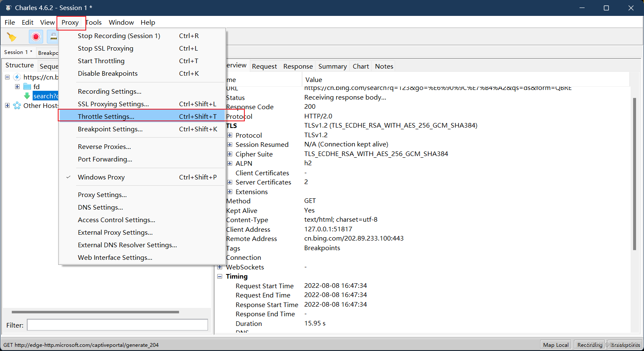The width and height of the screenshot is (644, 351).
Task: Click the fd folder icon
Action: (x=27, y=87)
